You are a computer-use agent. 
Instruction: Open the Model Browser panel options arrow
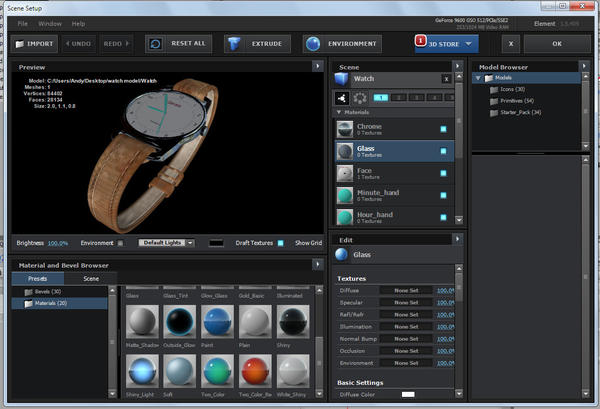(584, 66)
